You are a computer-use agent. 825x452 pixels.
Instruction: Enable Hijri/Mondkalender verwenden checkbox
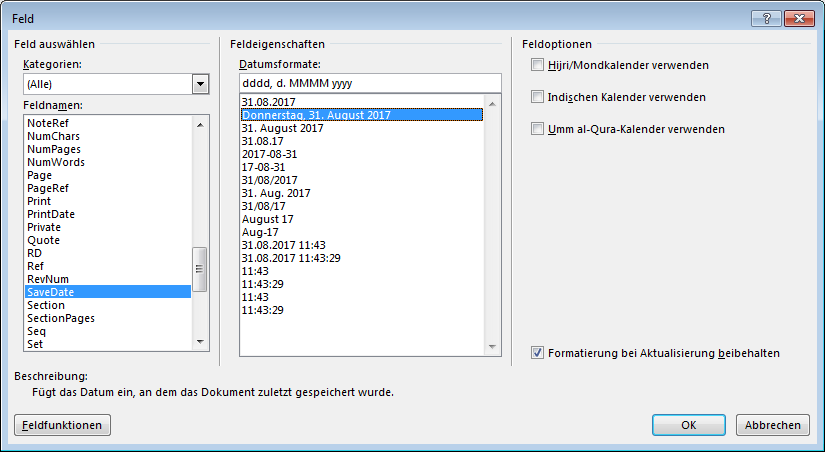tap(537, 65)
